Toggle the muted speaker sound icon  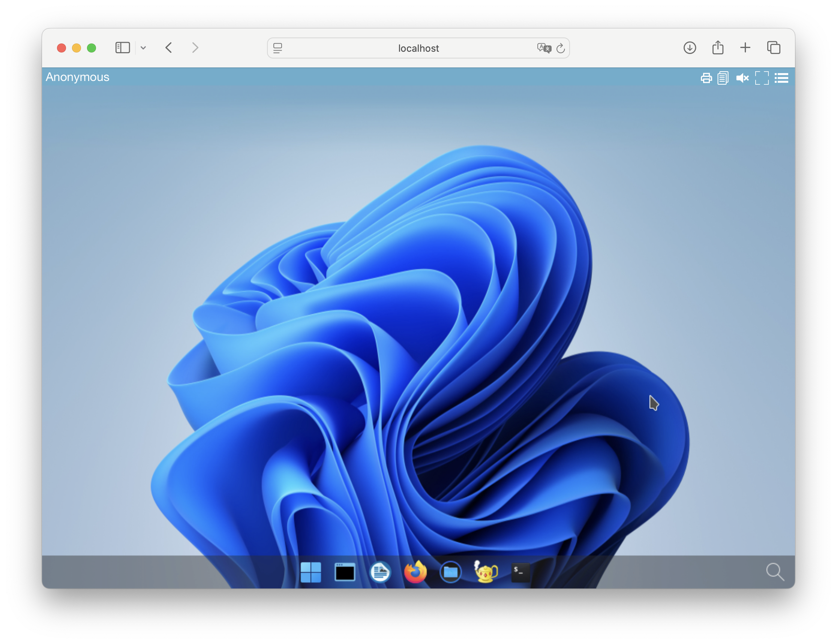pyautogui.click(x=742, y=78)
